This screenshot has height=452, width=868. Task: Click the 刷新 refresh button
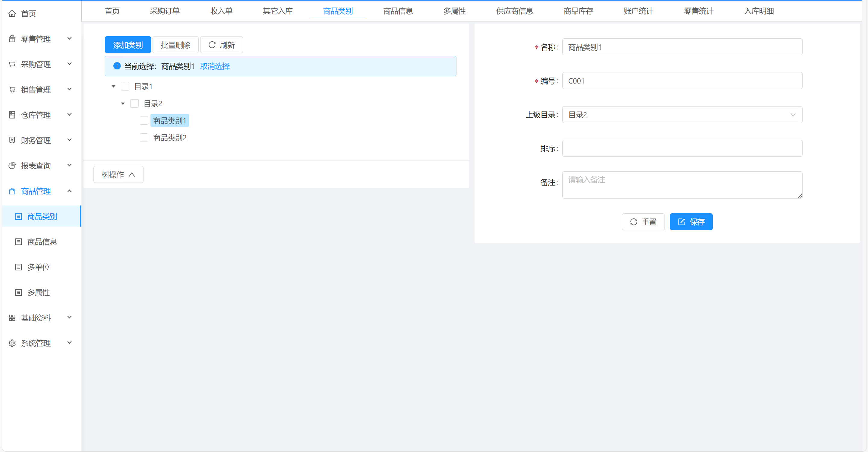[221, 45]
